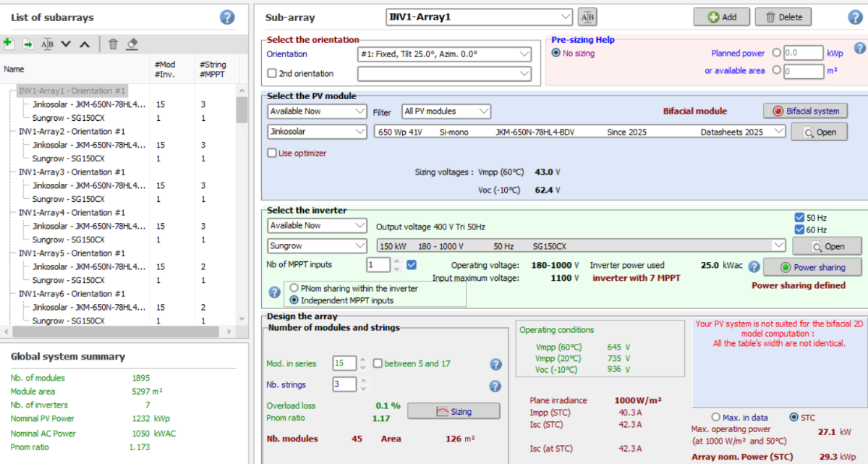The height and width of the screenshot is (464, 868).
Task: Select INV1-Array5 - Orientation #1 in list
Action: tap(72, 253)
